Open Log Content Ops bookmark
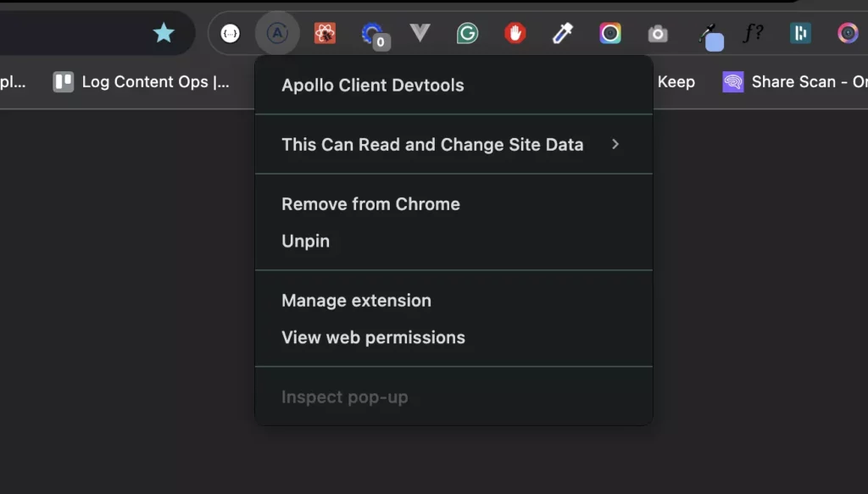The width and height of the screenshot is (868, 494). (x=142, y=82)
